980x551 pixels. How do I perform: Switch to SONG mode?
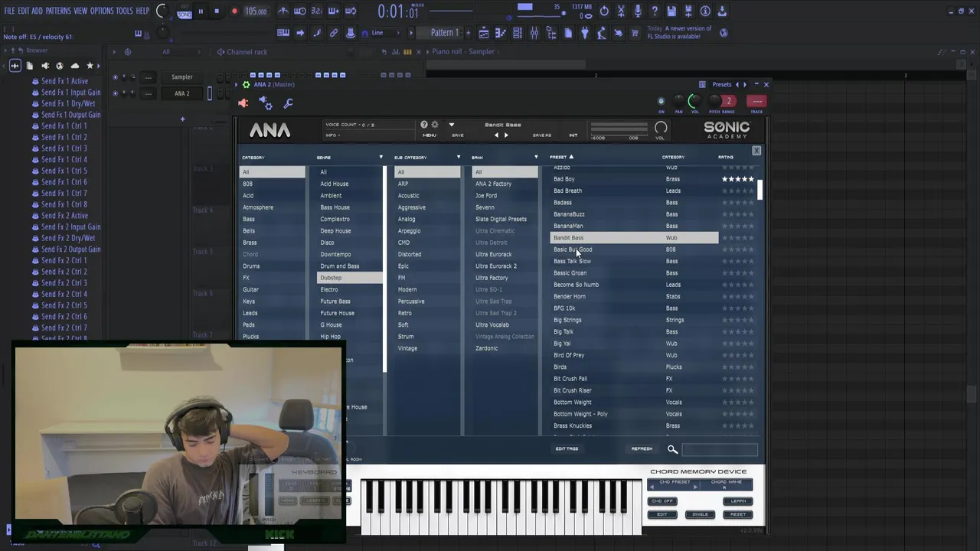point(185,15)
